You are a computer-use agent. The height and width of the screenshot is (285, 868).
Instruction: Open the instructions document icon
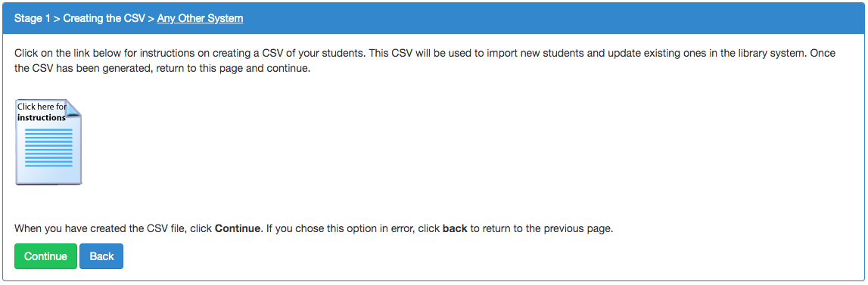coord(48,142)
